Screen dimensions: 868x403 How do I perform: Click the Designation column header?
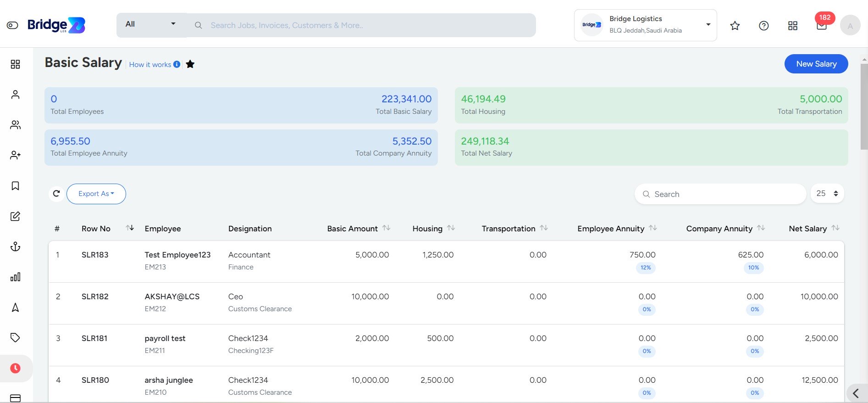pyautogui.click(x=250, y=229)
